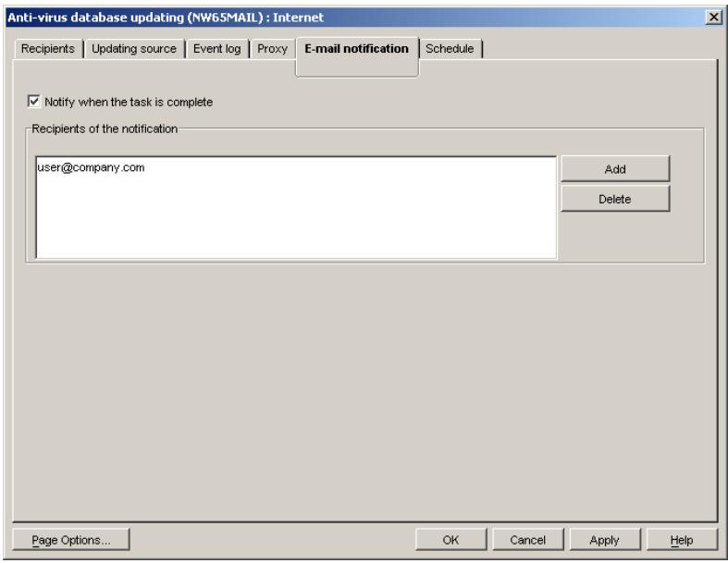This screenshot has width=728, height=563.
Task: Apply the notification settings
Action: (x=604, y=540)
